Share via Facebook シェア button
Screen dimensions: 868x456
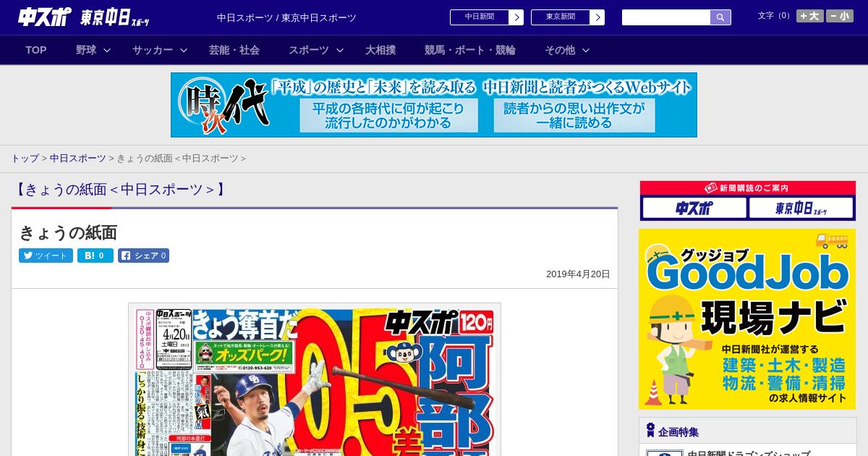(143, 256)
